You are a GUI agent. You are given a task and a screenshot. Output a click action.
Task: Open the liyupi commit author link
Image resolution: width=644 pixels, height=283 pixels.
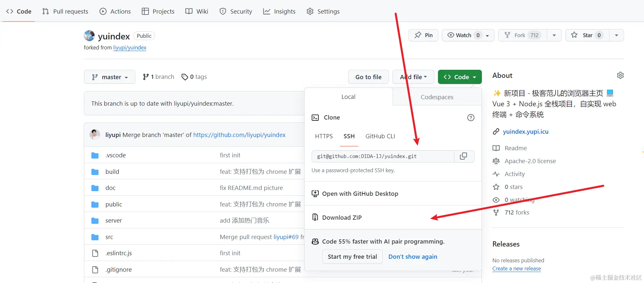(x=113, y=135)
